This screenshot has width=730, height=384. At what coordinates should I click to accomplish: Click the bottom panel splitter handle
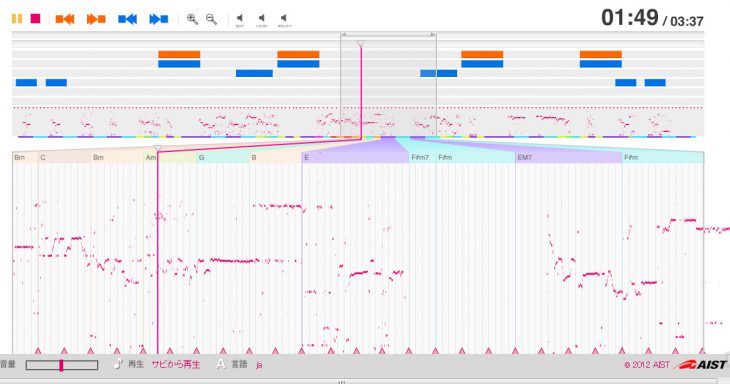pos(342,382)
